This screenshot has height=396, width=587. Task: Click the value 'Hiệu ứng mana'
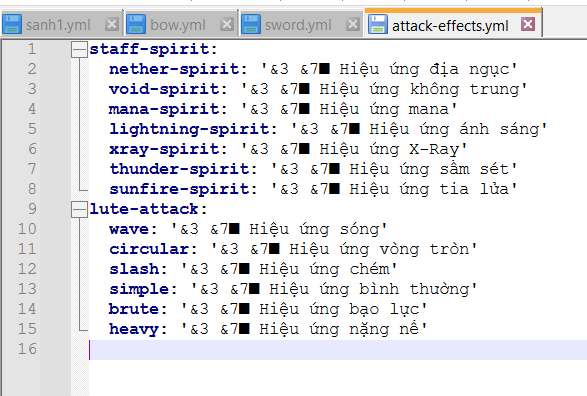pyautogui.click(x=384, y=110)
